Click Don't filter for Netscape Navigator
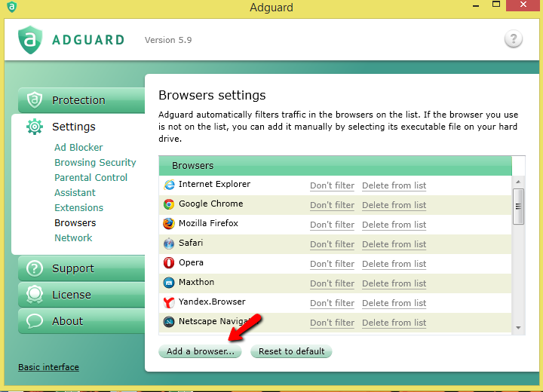 (332, 323)
